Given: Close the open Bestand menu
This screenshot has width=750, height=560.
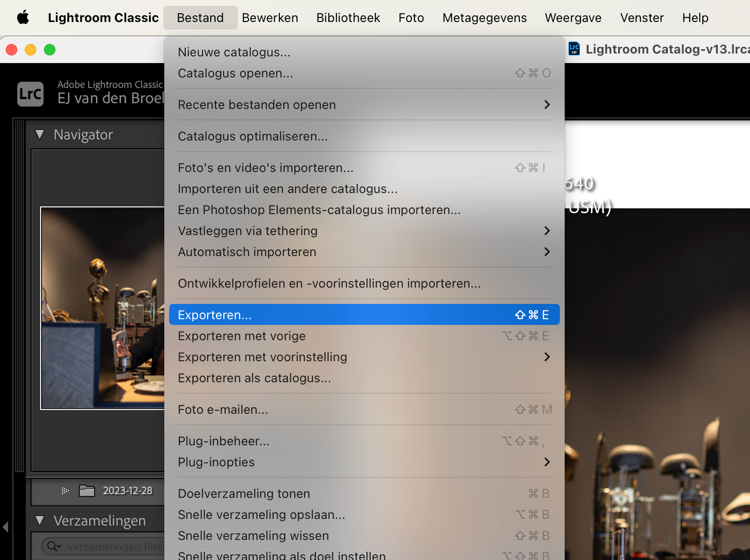Looking at the screenshot, I should (x=200, y=18).
